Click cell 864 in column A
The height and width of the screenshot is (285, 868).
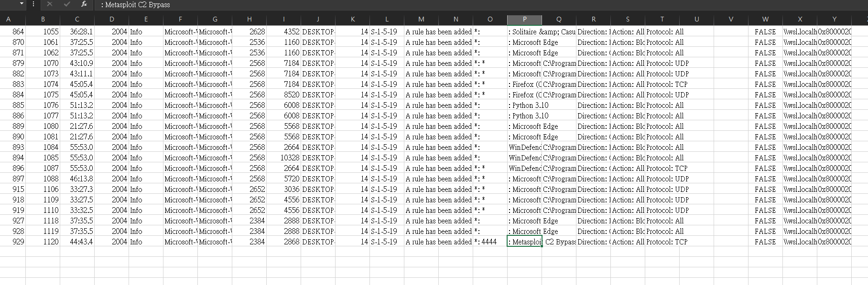click(x=13, y=32)
